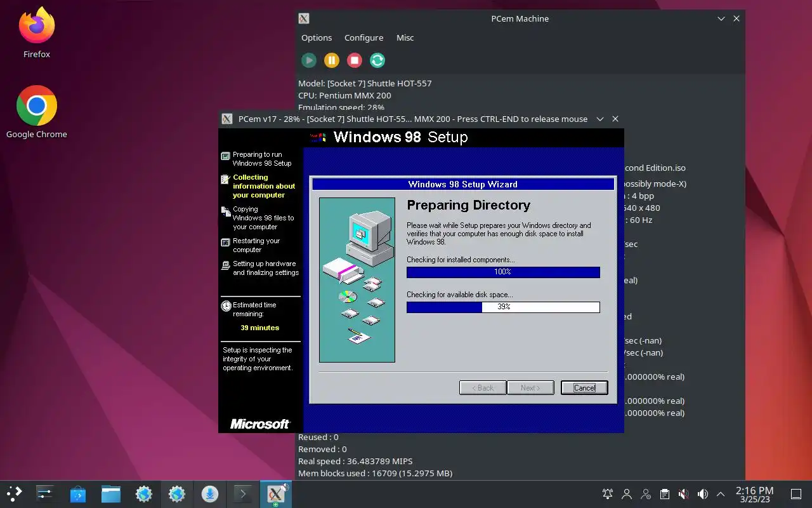Open the notifications bell in system tray
This screenshot has height=508, width=812.
pos(608,494)
